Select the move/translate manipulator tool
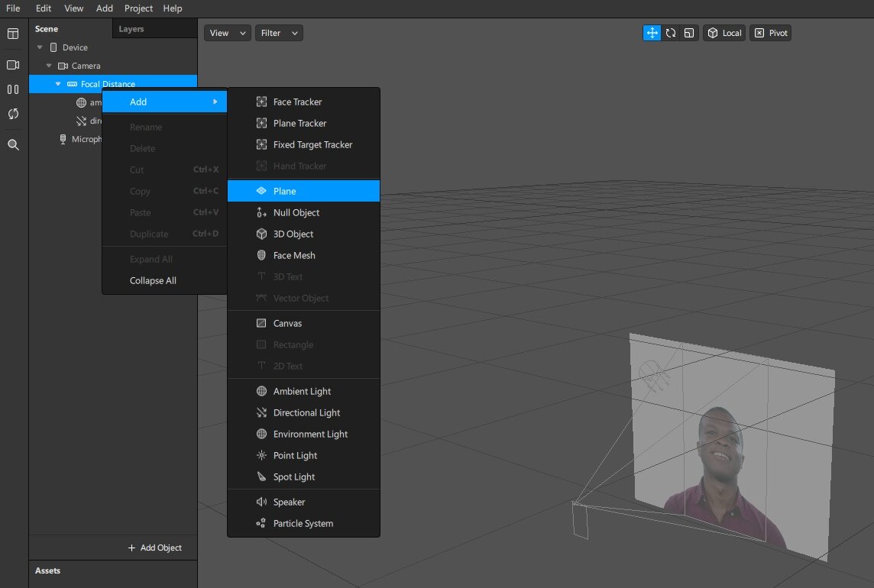 coord(652,33)
